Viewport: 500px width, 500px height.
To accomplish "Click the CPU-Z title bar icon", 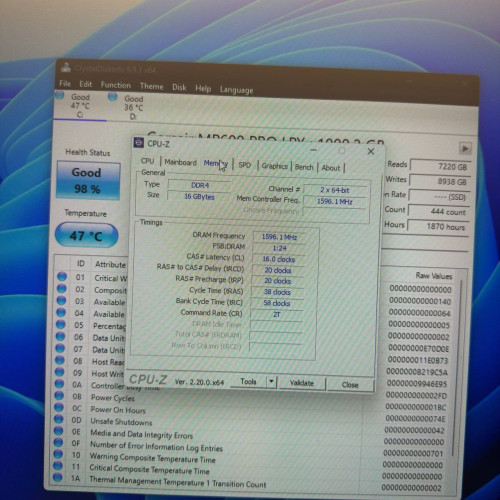I will tap(138, 143).
